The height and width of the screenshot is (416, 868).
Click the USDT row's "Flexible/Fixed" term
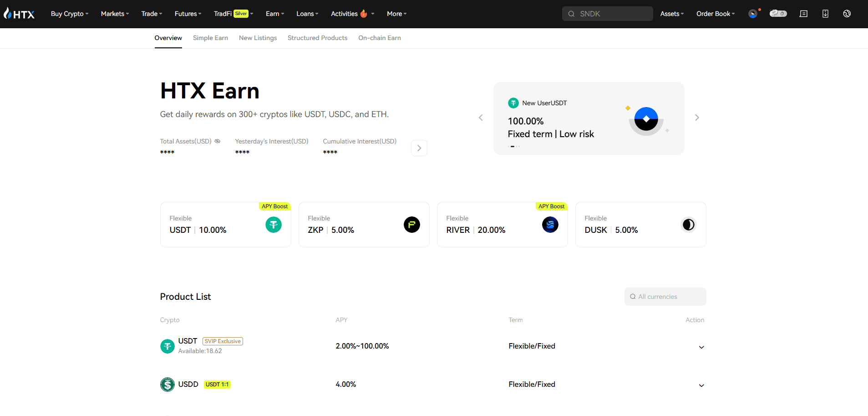(532, 346)
